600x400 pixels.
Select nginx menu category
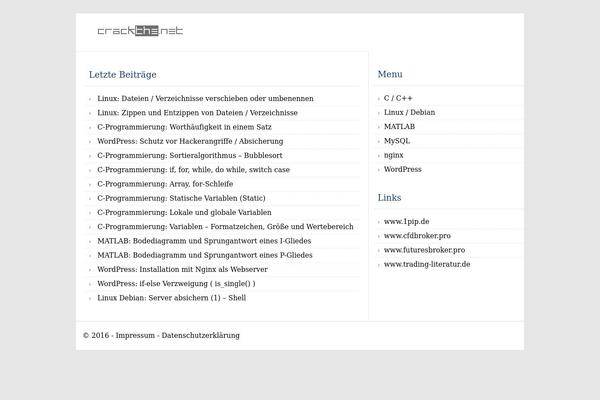click(393, 155)
